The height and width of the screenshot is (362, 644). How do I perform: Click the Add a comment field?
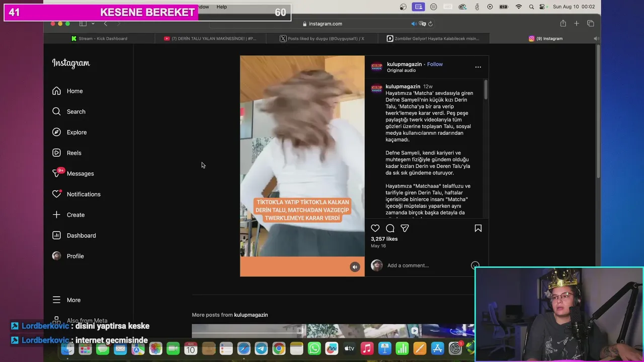click(428, 265)
